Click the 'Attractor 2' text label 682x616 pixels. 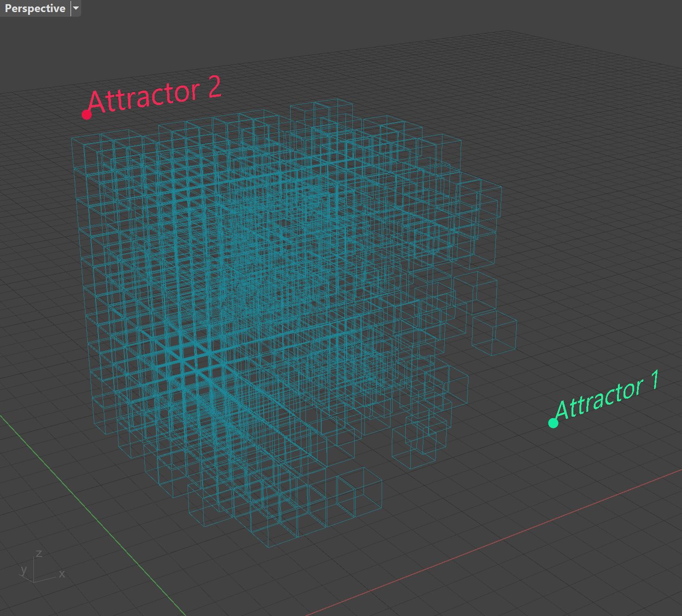click(155, 94)
